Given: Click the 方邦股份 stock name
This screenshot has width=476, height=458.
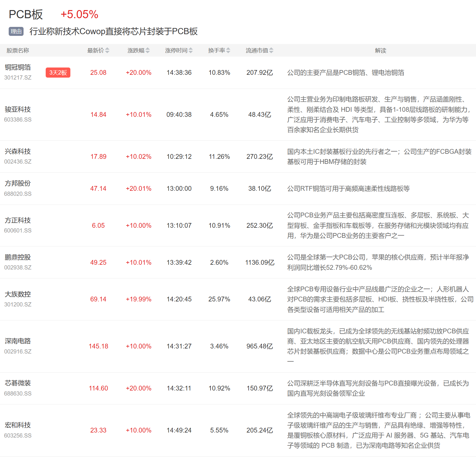Looking at the screenshot, I should coord(18,183).
